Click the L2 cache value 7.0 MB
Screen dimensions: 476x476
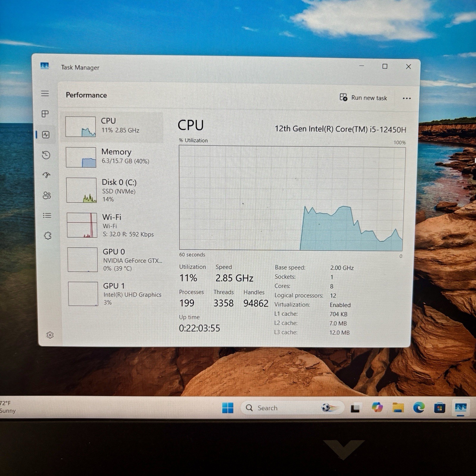(x=338, y=323)
